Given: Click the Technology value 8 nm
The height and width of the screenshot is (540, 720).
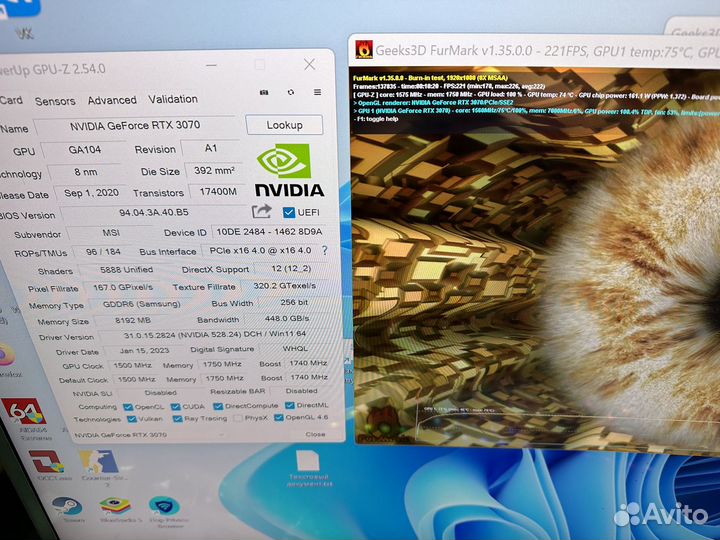Looking at the screenshot, I should pyautogui.click(x=85, y=172).
